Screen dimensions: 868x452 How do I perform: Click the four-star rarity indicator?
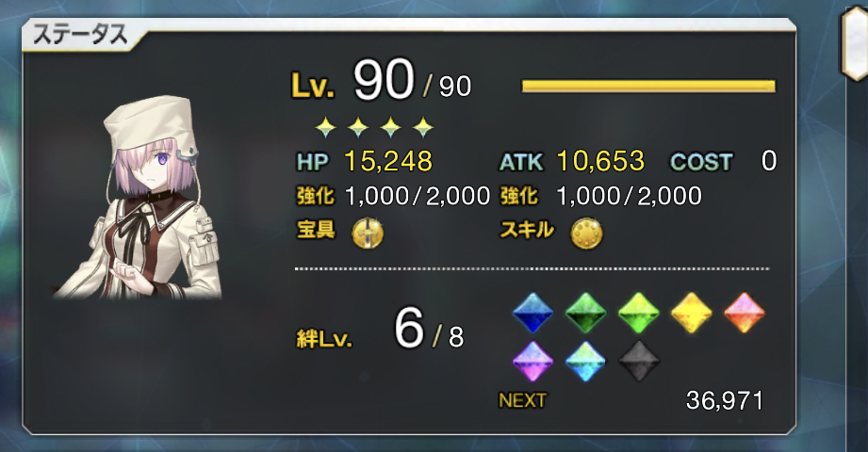tap(374, 127)
